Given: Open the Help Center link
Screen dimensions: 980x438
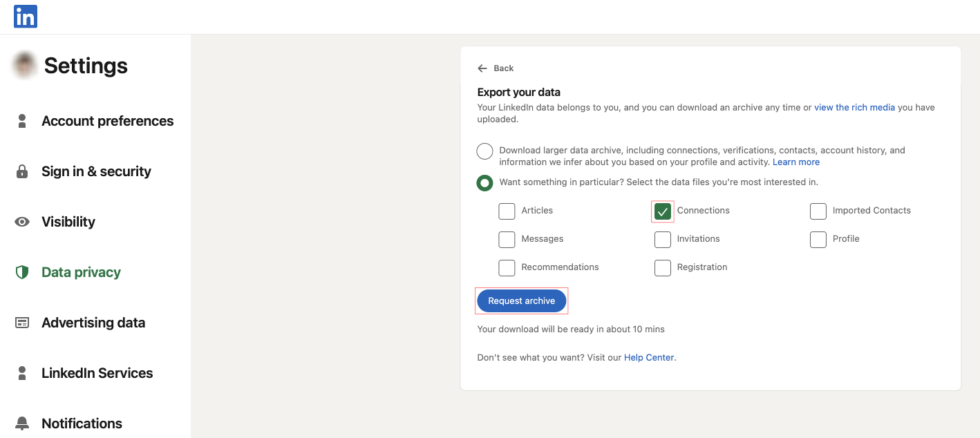Looking at the screenshot, I should tap(648, 357).
